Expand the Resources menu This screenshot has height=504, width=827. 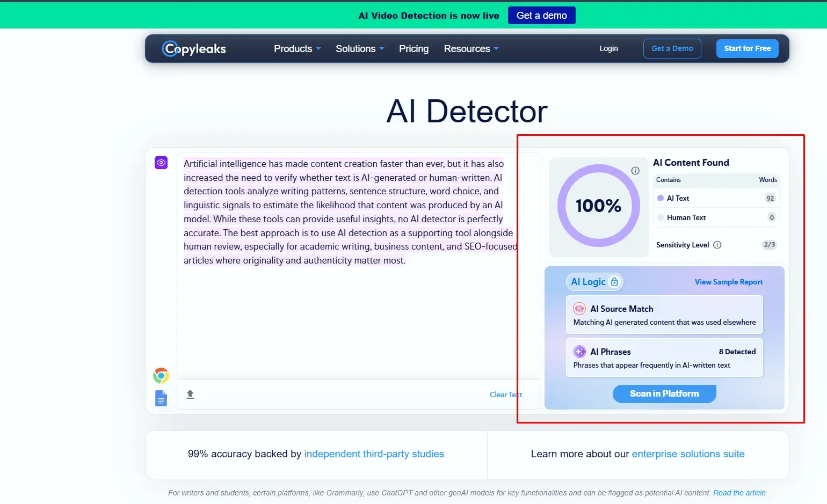click(x=471, y=49)
